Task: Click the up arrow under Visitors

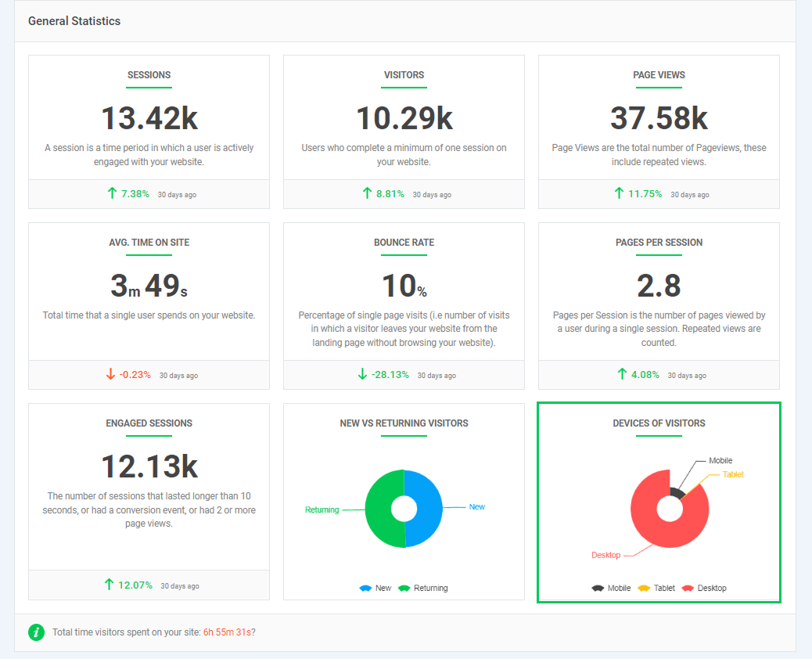Action: tap(367, 193)
